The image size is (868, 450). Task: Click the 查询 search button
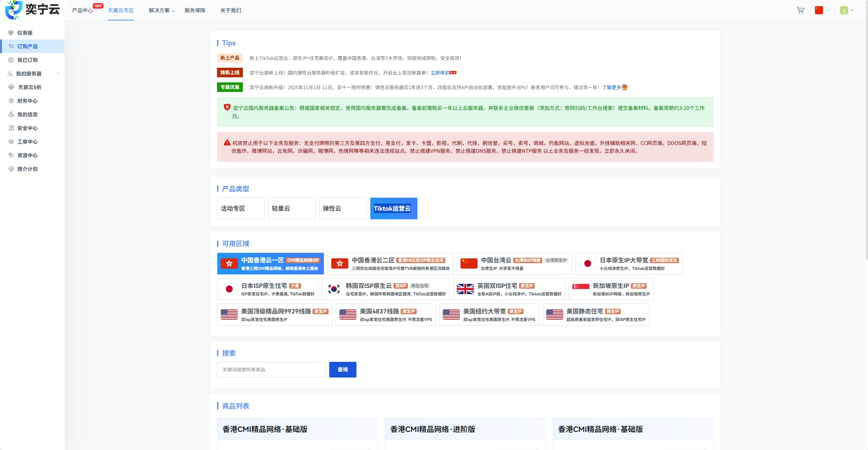[x=343, y=369]
